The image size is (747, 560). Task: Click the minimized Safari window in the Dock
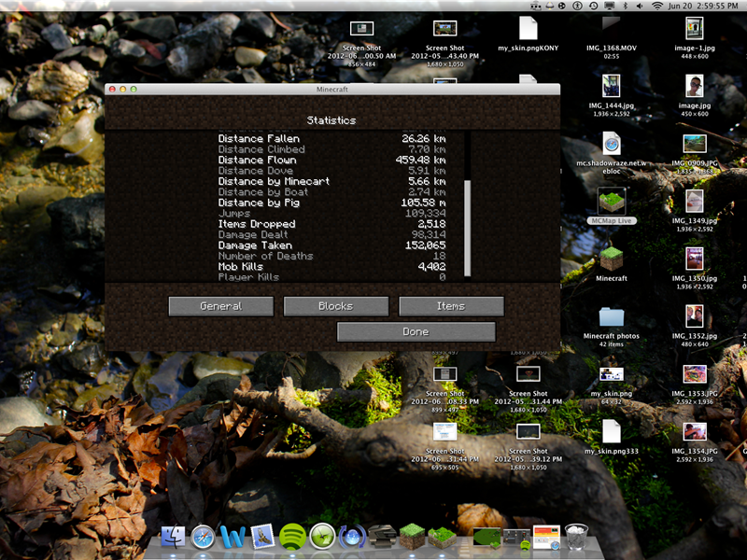(x=546, y=538)
